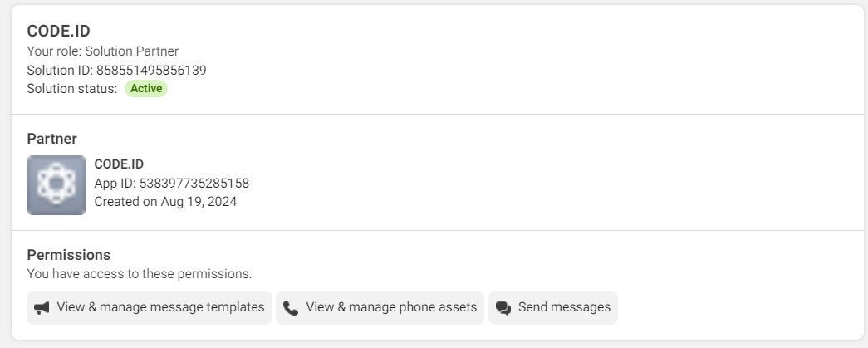This screenshot has width=868, height=348.
Task: Click the megaphone icon for message templates
Action: tap(42, 308)
